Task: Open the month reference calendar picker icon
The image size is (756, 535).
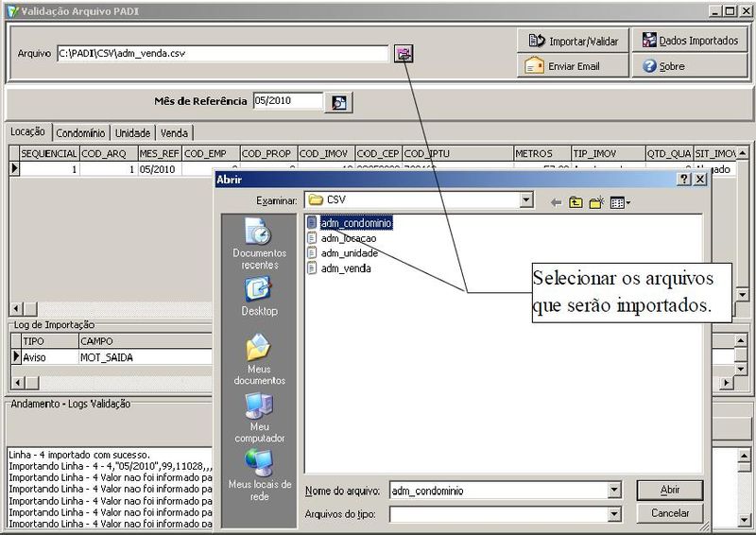Action: pyautogui.click(x=338, y=102)
